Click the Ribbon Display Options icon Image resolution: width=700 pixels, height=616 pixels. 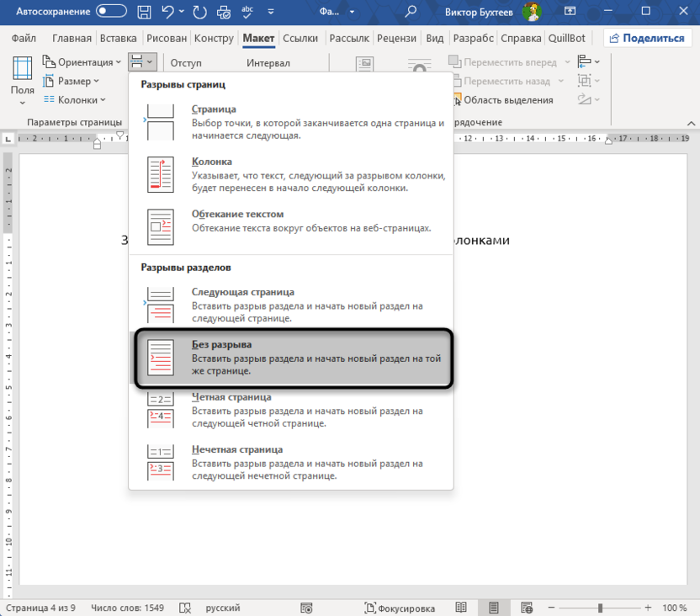[570, 11]
